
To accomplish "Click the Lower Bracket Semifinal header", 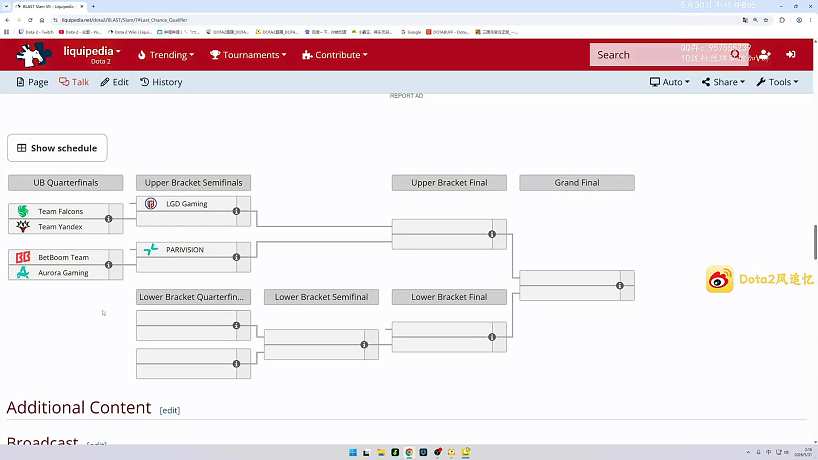I will (x=321, y=297).
